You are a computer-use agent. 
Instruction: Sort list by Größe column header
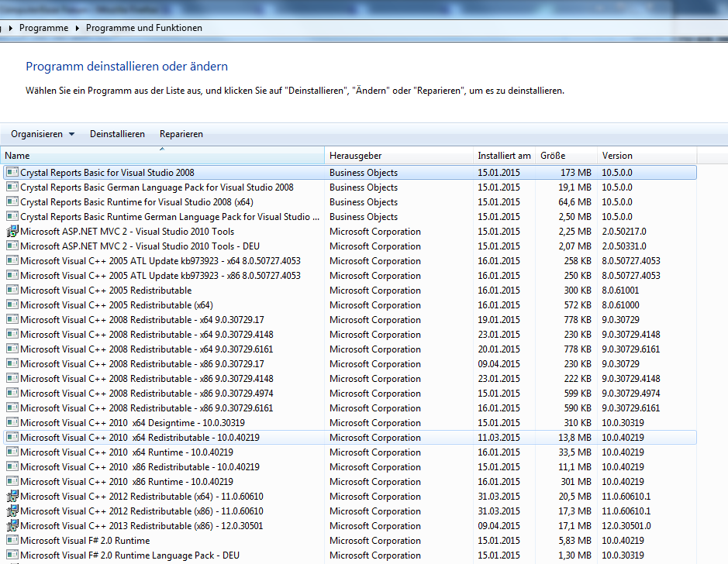pos(566,156)
